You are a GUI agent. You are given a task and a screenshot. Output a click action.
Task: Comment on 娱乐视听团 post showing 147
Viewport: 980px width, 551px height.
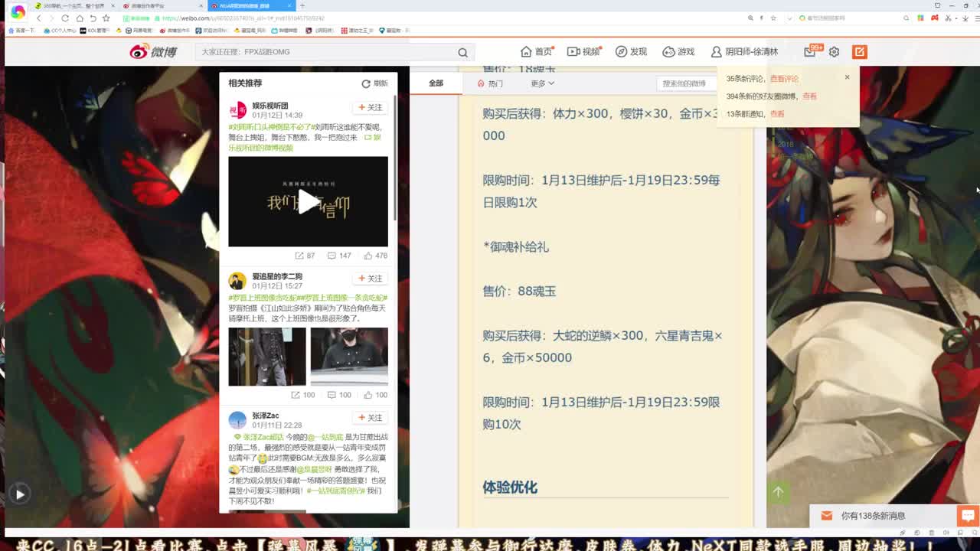[339, 256]
